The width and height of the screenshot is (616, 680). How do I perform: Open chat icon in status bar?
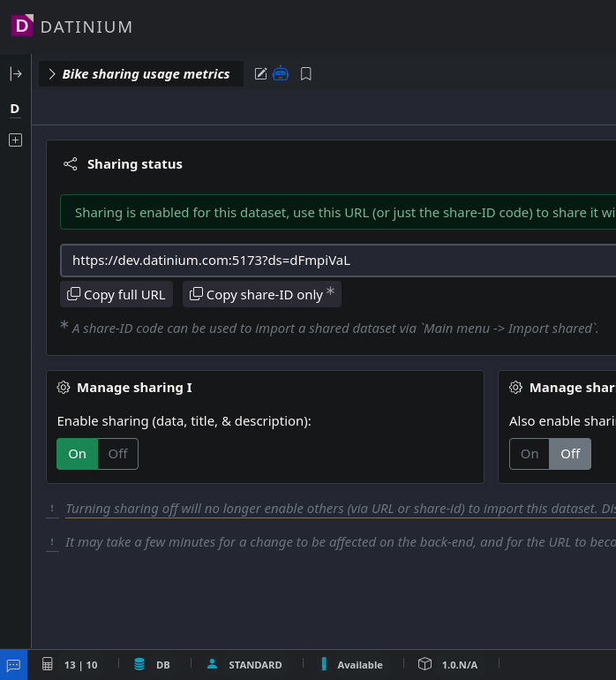13,665
